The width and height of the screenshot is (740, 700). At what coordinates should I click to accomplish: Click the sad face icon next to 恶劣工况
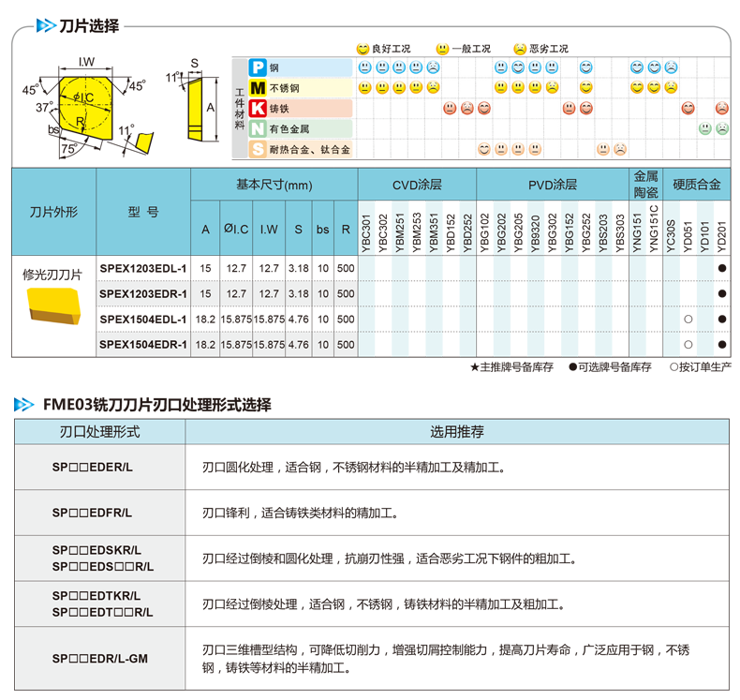point(520,49)
